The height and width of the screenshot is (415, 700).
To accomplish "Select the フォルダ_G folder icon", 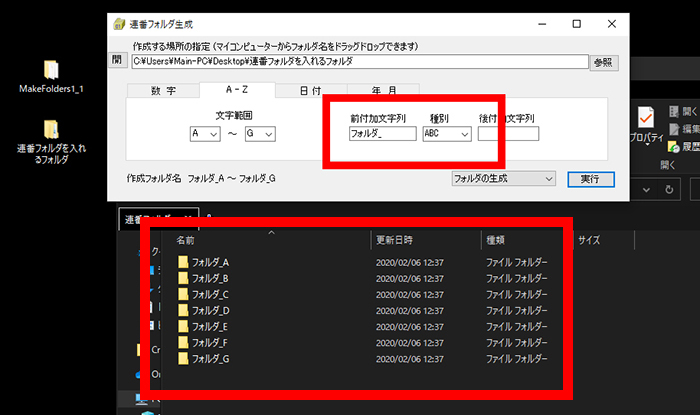I will pyautogui.click(x=183, y=358).
